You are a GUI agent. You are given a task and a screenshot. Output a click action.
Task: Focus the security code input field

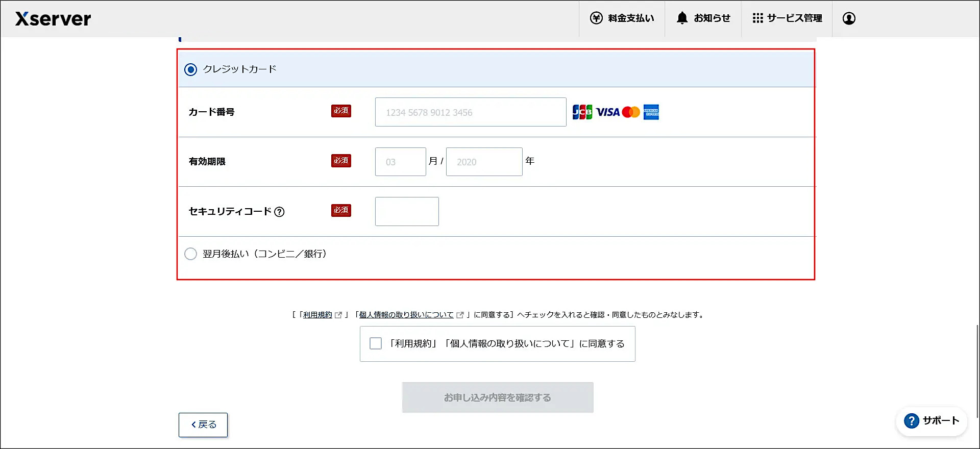[407, 211]
